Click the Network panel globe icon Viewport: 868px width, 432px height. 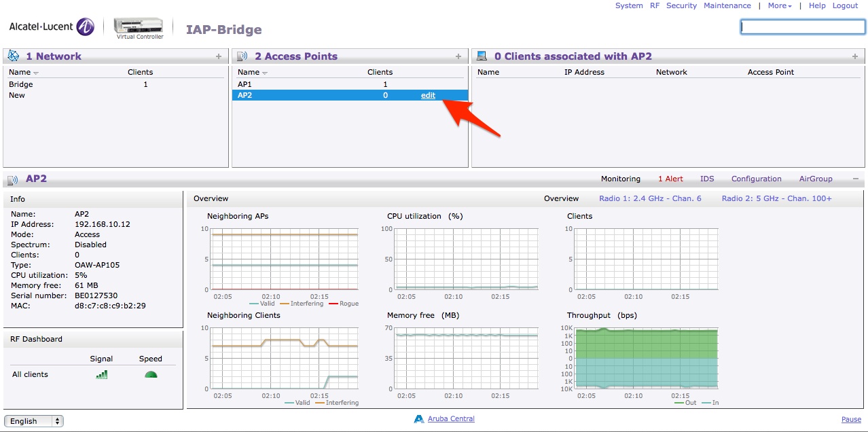13,56
